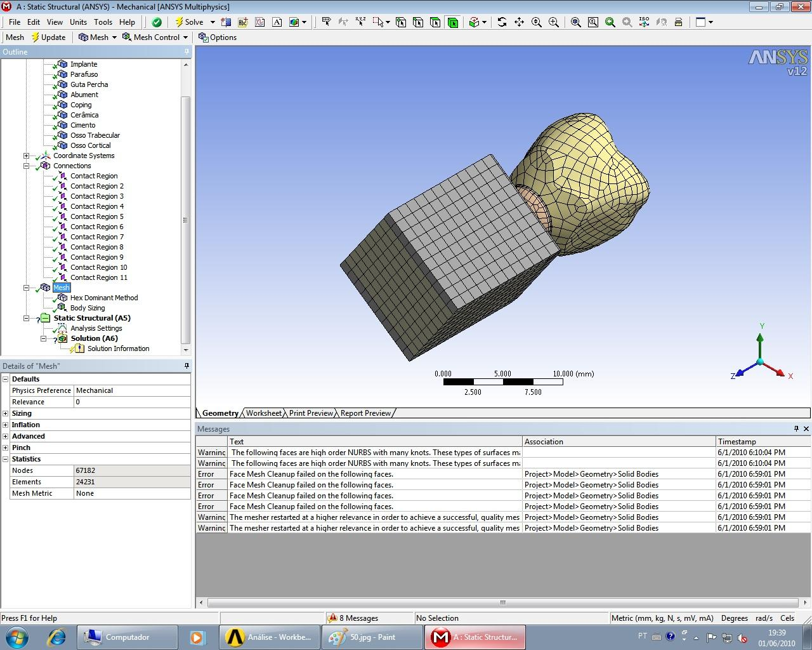Select the Vertex selection filter

pos(401,22)
